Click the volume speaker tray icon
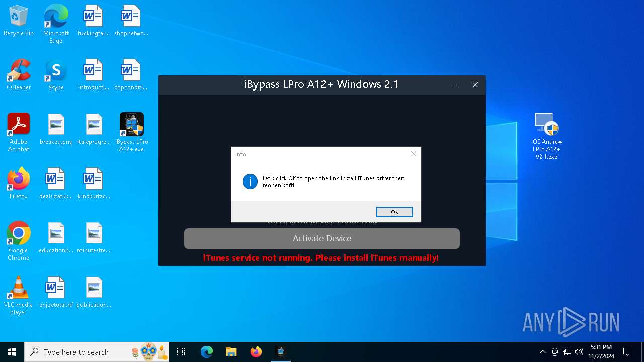The image size is (644, 362). (579, 352)
